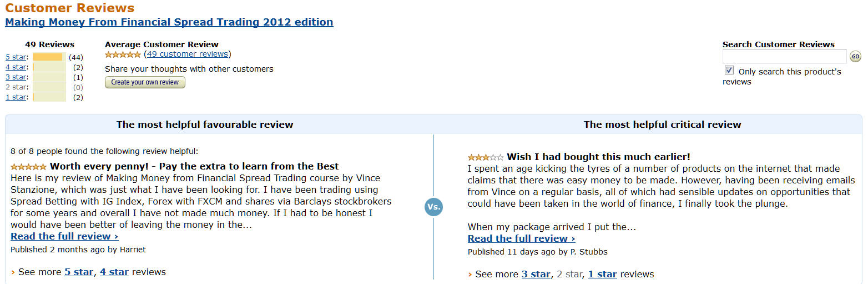Click the 4 star histogram bar
Viewport: 868px width, 284px height.
[x=49, y=67]
